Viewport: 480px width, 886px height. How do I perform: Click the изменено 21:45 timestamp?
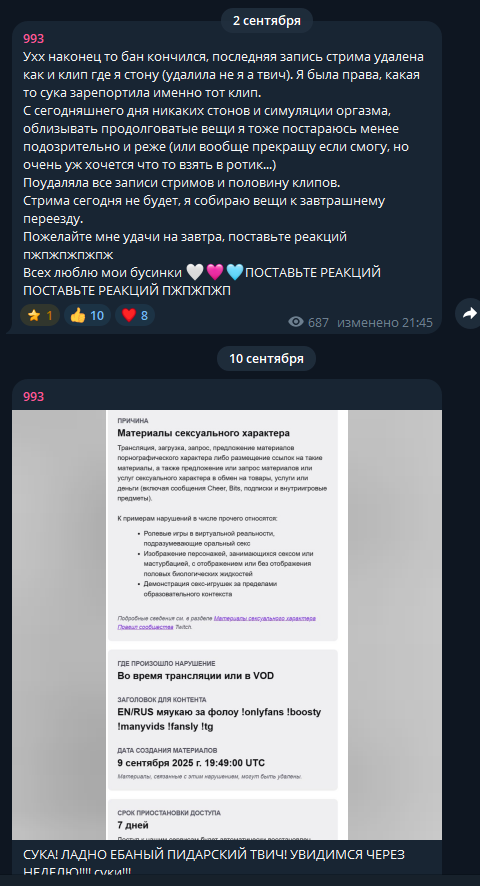(x=385, y=322)
